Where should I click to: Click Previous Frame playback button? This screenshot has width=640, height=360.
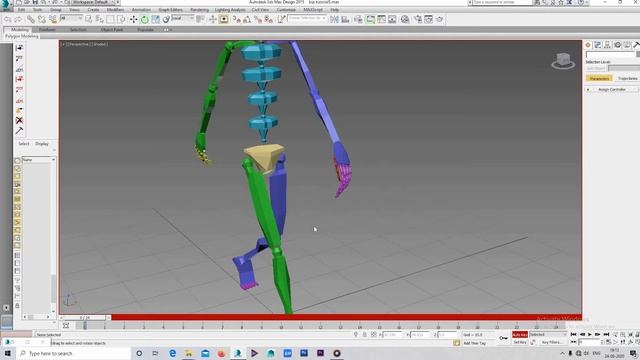582,335
